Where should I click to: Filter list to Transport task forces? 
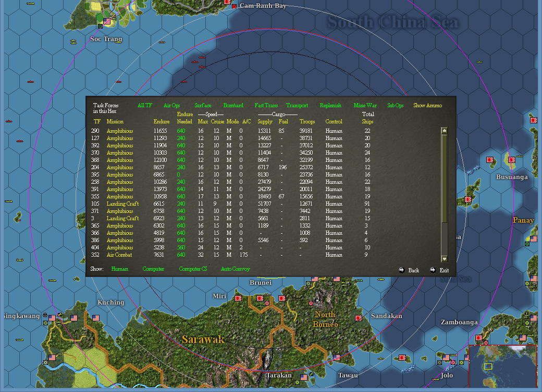297,105
